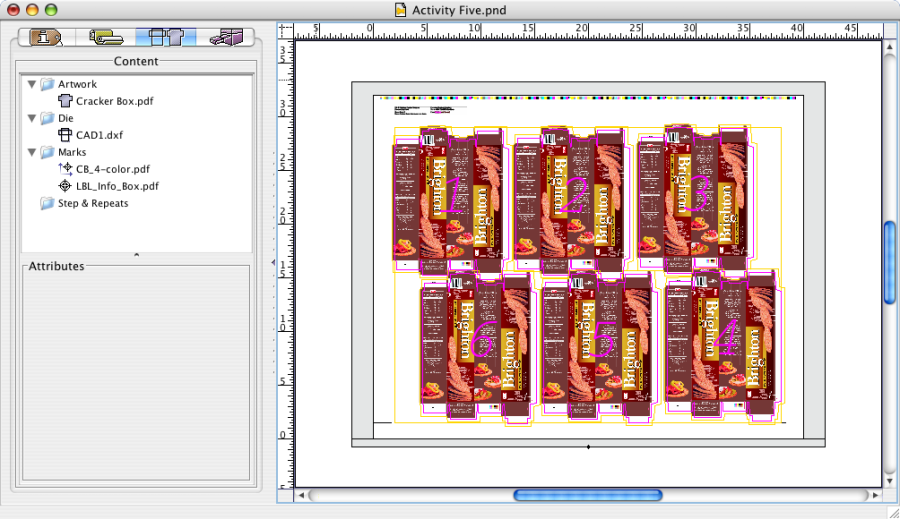Screen dimensions: 900x519
Task: Select the Marks folder icon
Action: (x=48, y=152)
